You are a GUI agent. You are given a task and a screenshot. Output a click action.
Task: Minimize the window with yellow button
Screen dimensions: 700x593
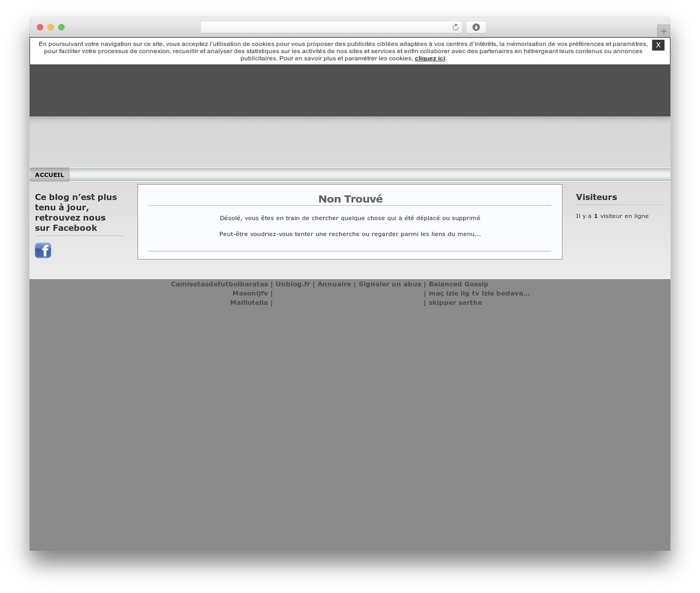click(51, 27)
